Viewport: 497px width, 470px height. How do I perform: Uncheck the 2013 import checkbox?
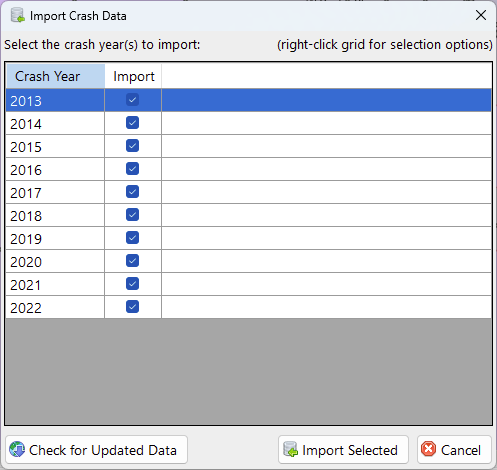[132, 100]
